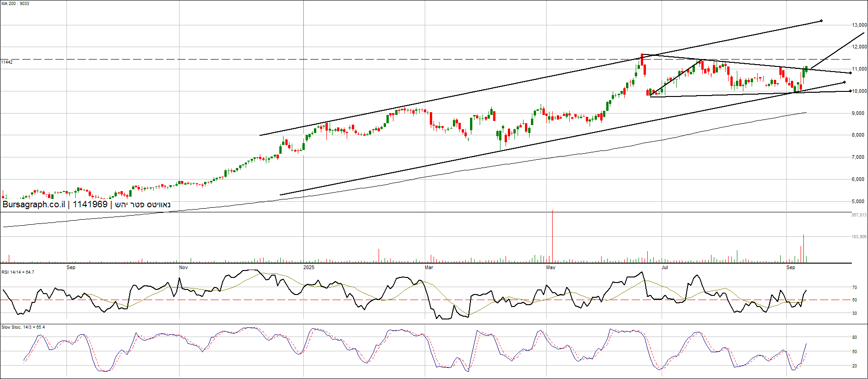Click the 367,813 volume scale label
This screenshot has height=379, width=868.
tap(859, 215)
